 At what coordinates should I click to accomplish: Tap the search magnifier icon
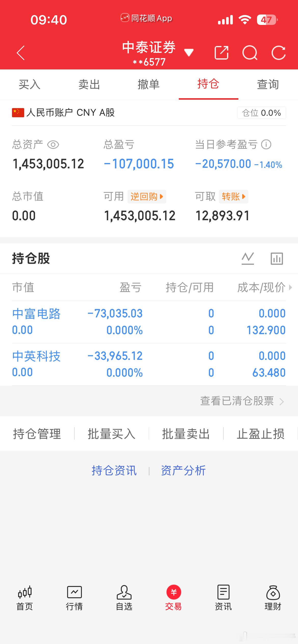[x=250, y=53]
